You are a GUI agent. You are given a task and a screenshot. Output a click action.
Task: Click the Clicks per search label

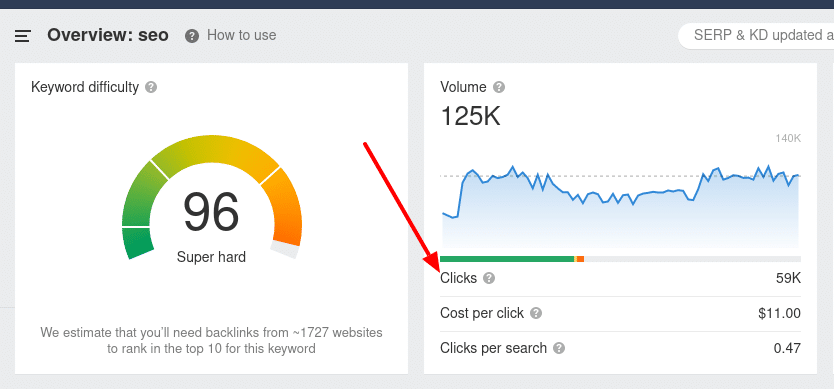click(494, 349)
